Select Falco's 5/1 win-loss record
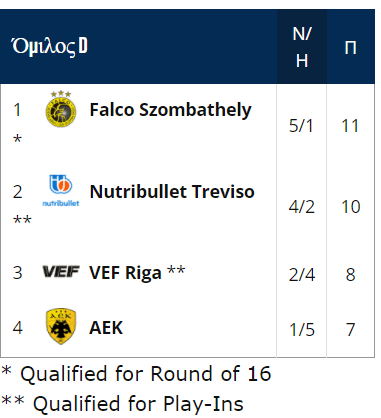Viewport: 381px width, 418px height. pyautogui.click(x=301, y=126)
